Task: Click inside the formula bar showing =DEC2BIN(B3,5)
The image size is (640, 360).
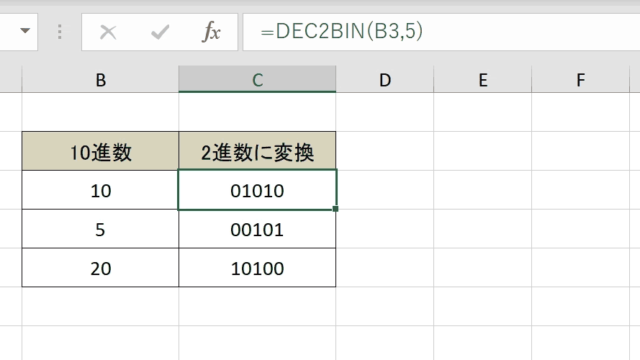Action: pos(441,32)
